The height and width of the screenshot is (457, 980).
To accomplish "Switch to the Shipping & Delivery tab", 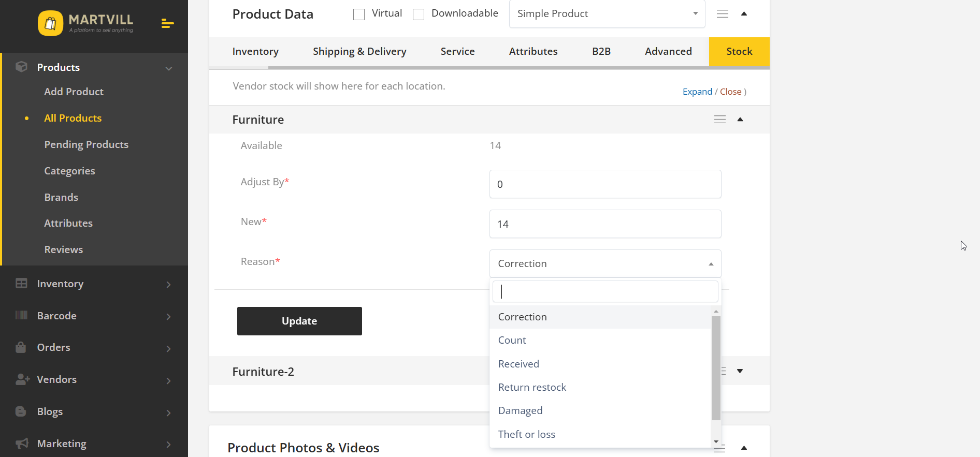I will [359, 52].
